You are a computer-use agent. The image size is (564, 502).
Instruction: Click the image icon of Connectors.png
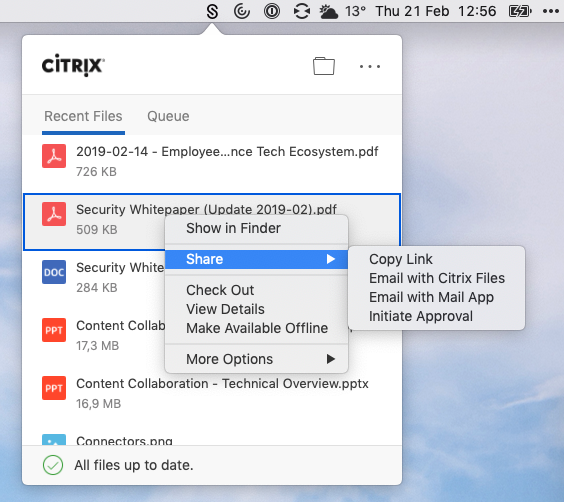point(54,440)
